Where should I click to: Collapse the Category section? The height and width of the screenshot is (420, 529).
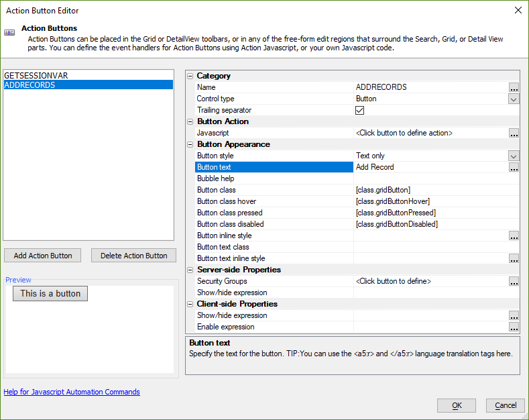click(x=190, y=76)
